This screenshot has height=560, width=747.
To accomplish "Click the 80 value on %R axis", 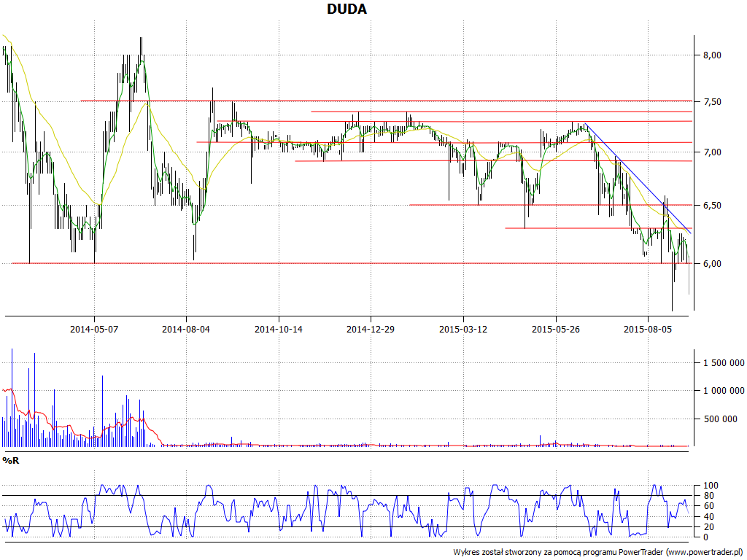I will [708, 496].
